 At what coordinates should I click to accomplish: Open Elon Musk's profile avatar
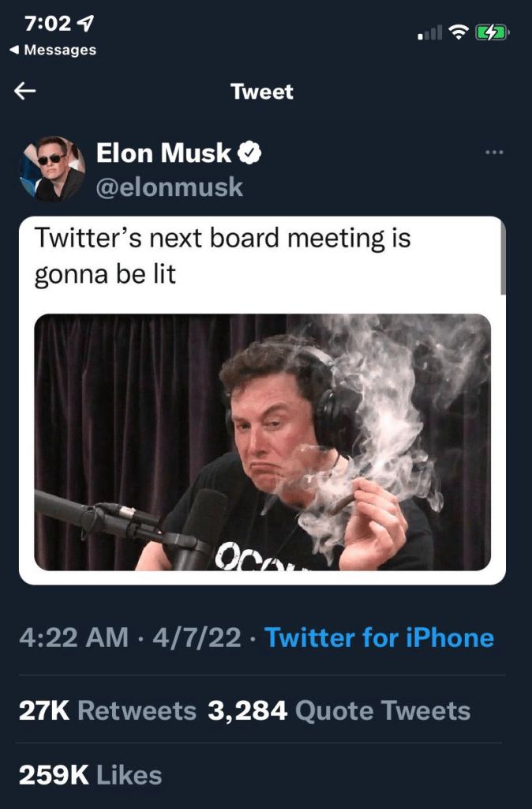(52, 168)
